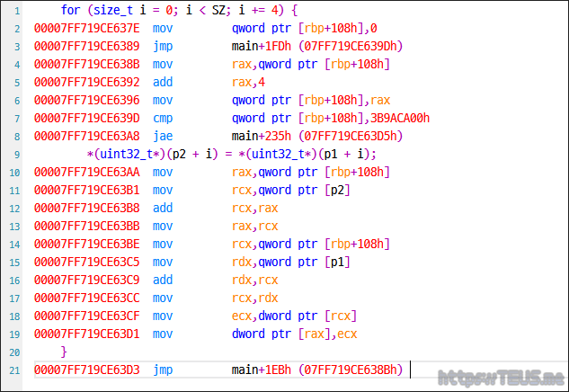Image resolution: width=569 pixels, height=392 pixels.
Task: Click address 00007FF719CE638B
Action: [x=86, y=64]
